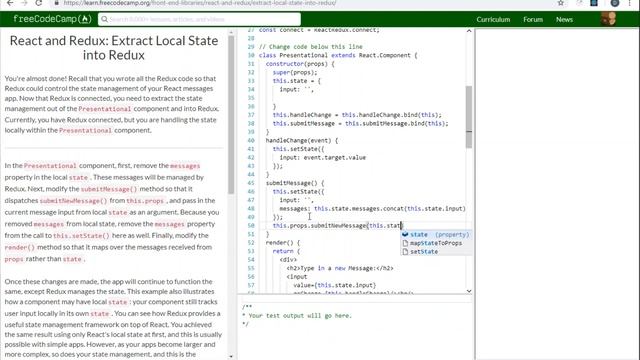This screenshot has width=640, height=360.
Task: Click the search magnifier icon
Action: click(x=104, y=19)
